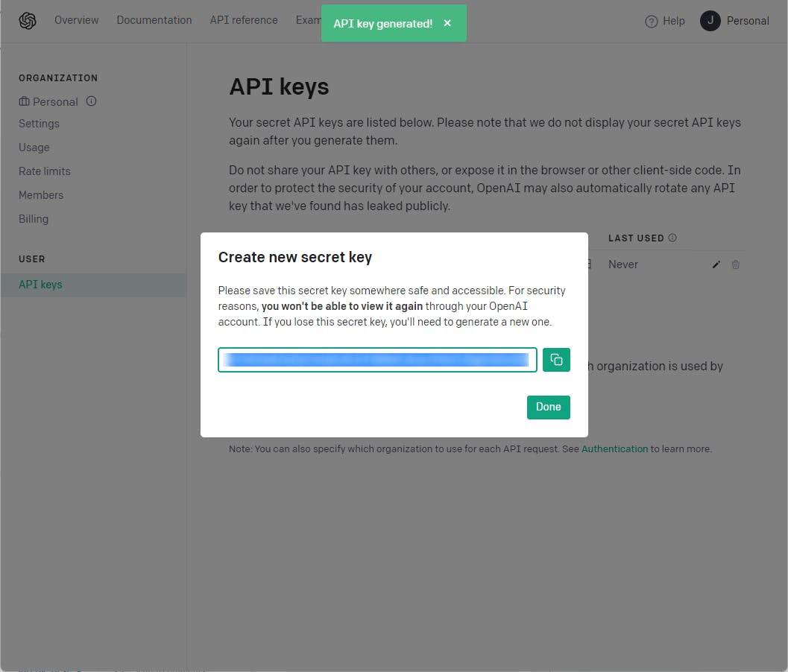Navigate to the Usage page
This screenshot has width=788, height=672.
coord(34,148)
